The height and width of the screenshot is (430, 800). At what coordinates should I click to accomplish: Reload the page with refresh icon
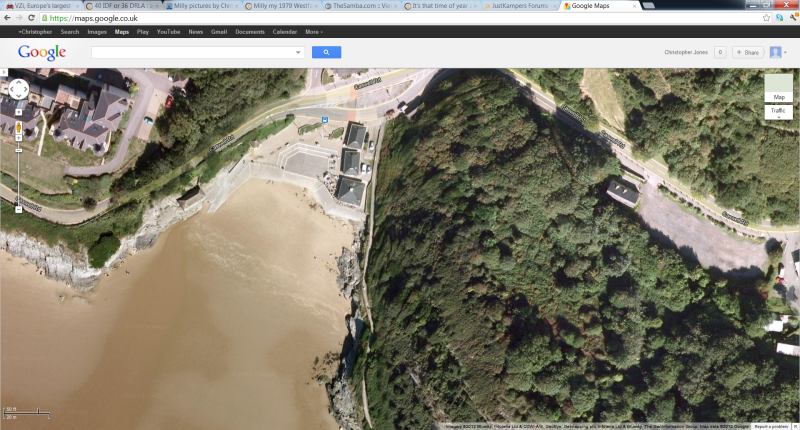click(x=32, y=18)
